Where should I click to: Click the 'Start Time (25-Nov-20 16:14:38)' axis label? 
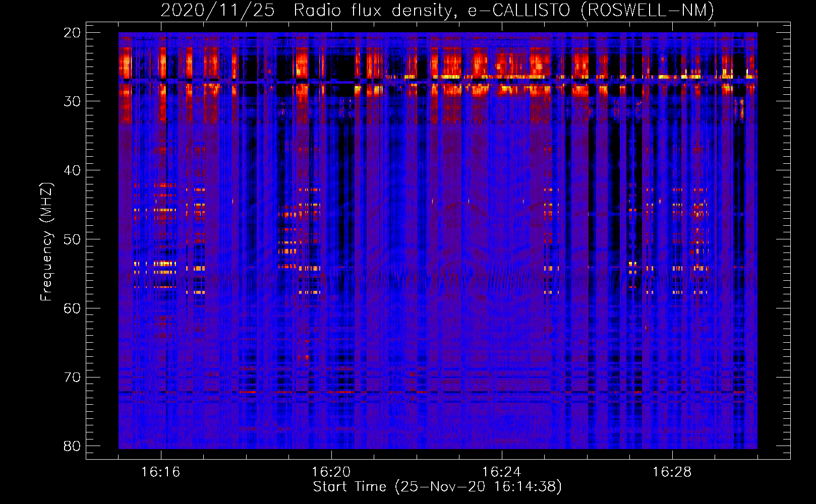pos(437,487)
